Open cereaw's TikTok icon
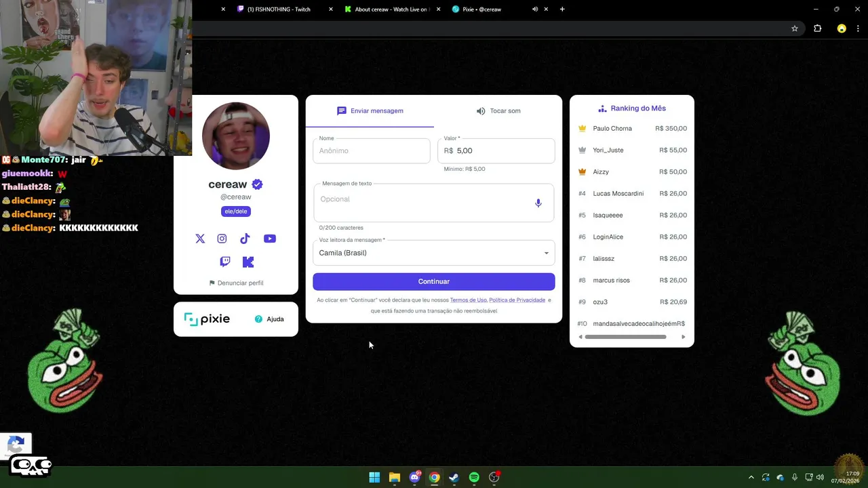The height and width of the screenshot is (488, 868). 245,239
